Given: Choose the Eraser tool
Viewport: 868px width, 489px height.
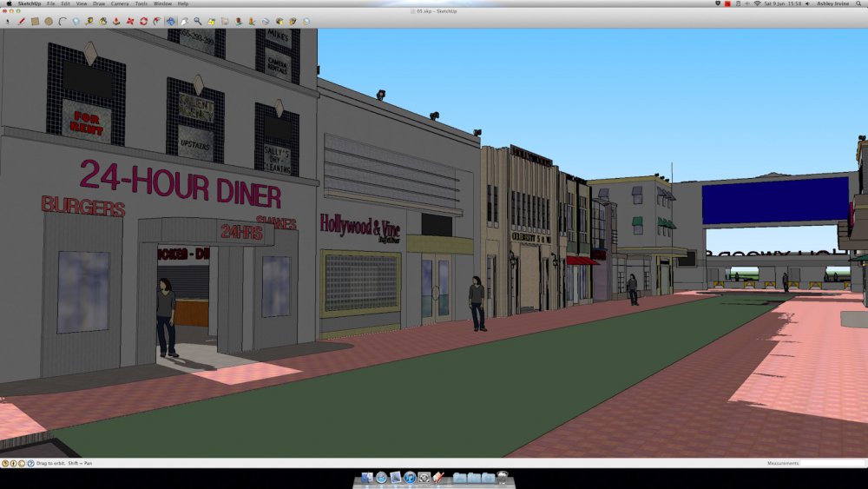Looking at the screenshot, I should click(x=76, y=22).
